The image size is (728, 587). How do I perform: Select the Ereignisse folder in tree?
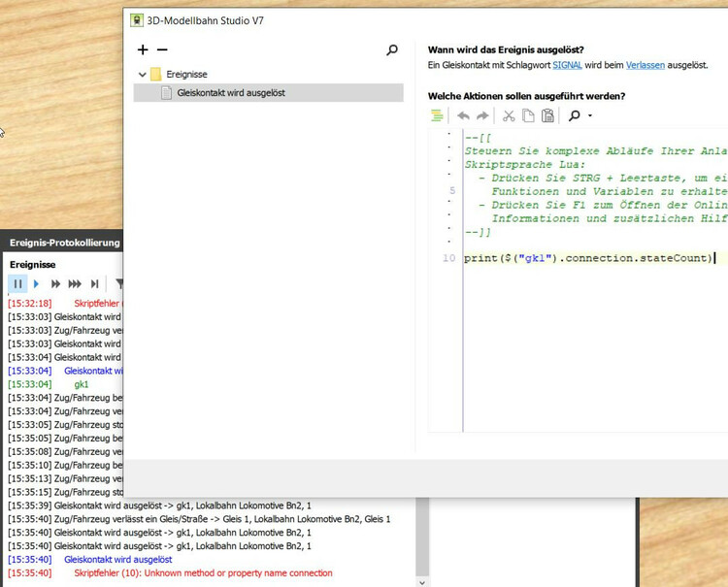(x=184, y=74)
